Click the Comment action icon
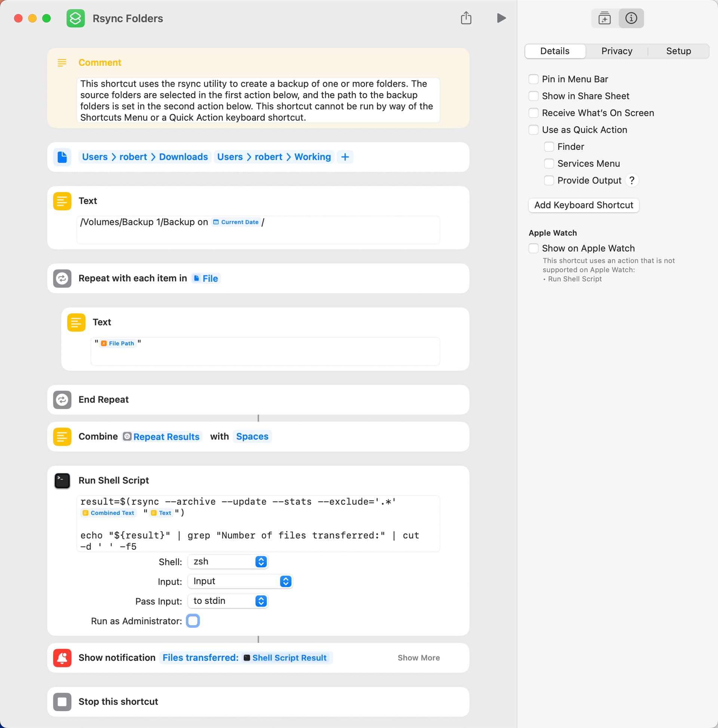The width and height of the screenshot is (718, 728). [x=62, y=62]
